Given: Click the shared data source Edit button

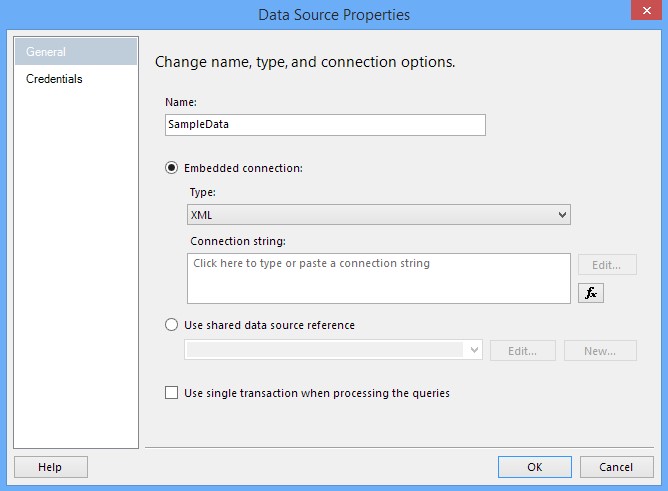Looking at the screenshot, I should pos(523,351).
